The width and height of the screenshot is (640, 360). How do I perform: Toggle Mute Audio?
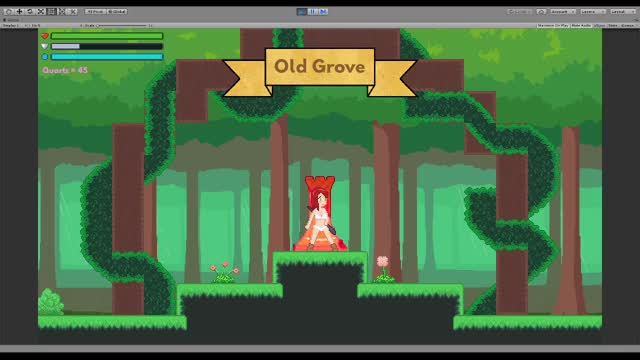(x=581, y=25)
